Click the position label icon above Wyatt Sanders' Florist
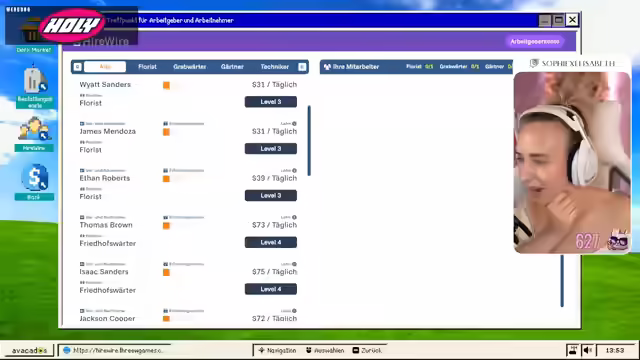Image resolution: width=640 pixels, height=360 pixels. [x=82, y=96]
